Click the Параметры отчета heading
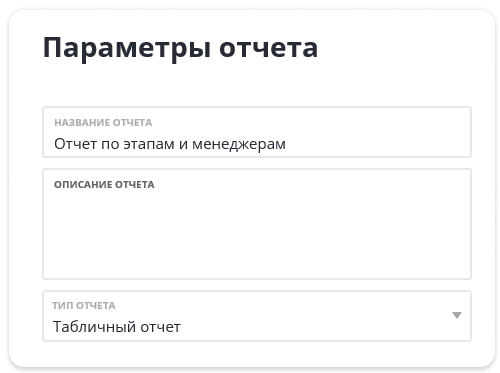Viewport: 500px width, 373px height. 180,48
